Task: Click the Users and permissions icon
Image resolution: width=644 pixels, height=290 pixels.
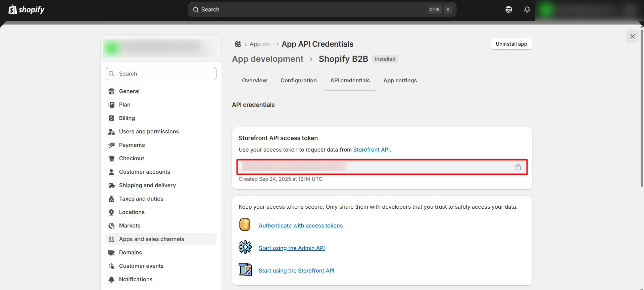Action: point(111,132)
